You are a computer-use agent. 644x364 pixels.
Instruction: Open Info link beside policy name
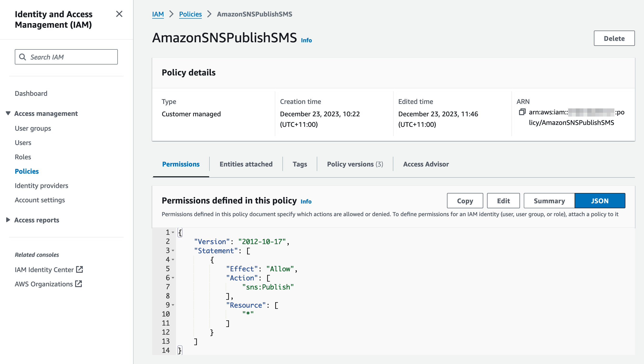306,40
